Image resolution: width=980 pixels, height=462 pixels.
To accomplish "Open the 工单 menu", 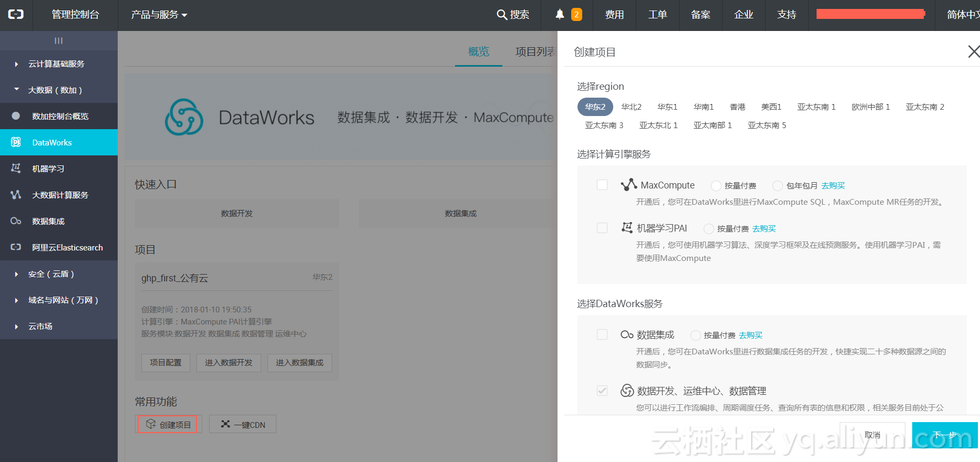I will click(657, 15).
